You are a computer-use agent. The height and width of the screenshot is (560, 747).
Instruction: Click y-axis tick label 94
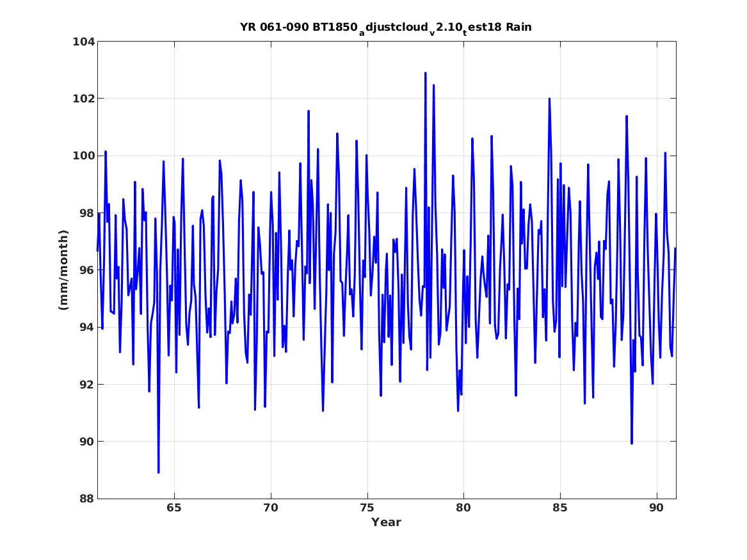tap(86, 328)
